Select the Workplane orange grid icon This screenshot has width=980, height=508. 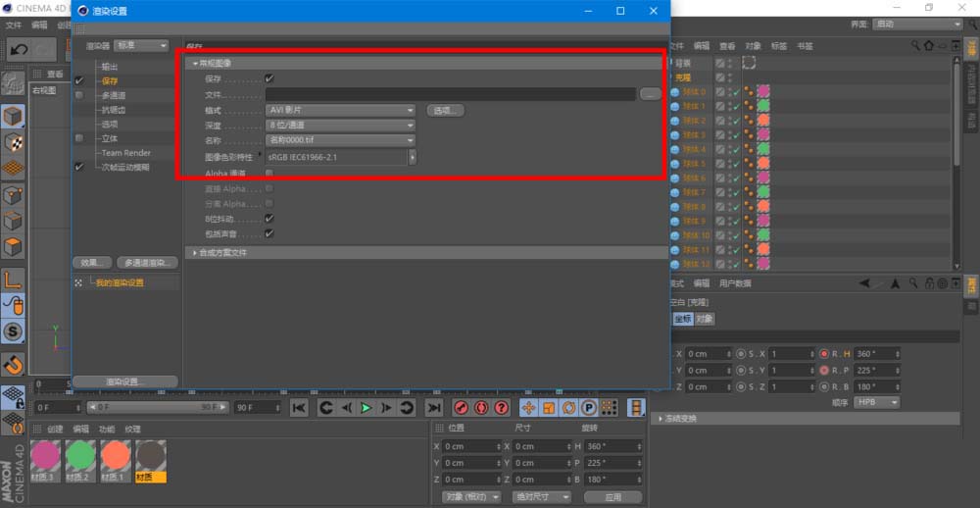click(13, 169)
